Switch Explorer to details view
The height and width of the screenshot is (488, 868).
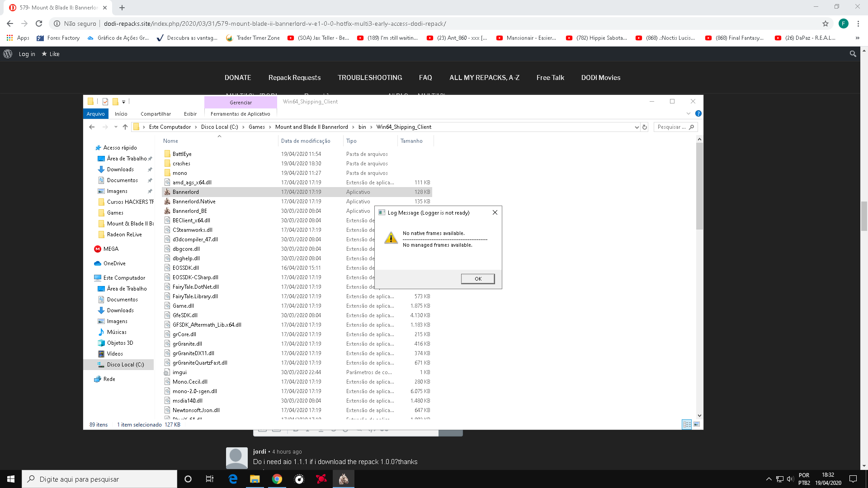(x=687, y=424)
